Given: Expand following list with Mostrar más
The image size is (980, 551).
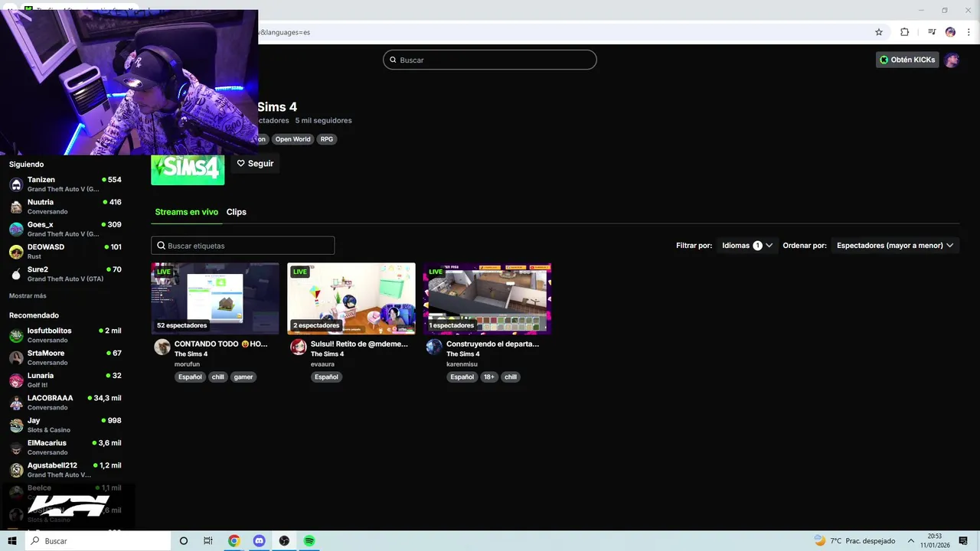Looking at the screenshot, I should click(28, 295).
